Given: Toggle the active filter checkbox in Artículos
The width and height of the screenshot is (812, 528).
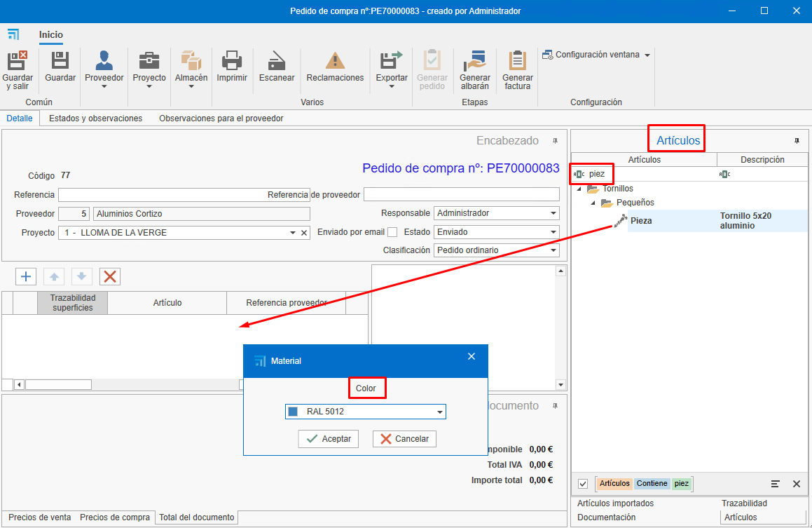Looking at the screenshot, I should tap(583, 484).
